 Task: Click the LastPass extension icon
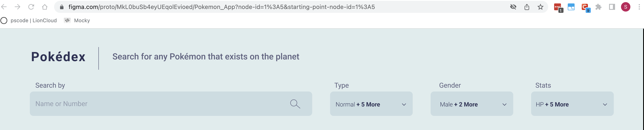click(558, 7)
